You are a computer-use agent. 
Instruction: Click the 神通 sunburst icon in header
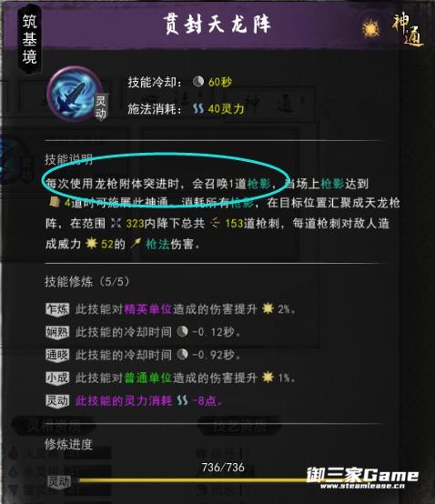[x=370, y=29]
